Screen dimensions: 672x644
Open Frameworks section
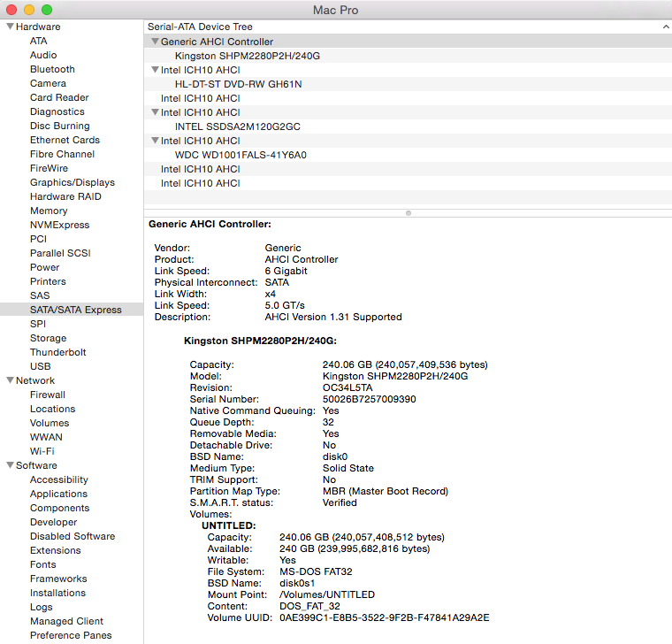pyautogui.click(x=58, y=579)
